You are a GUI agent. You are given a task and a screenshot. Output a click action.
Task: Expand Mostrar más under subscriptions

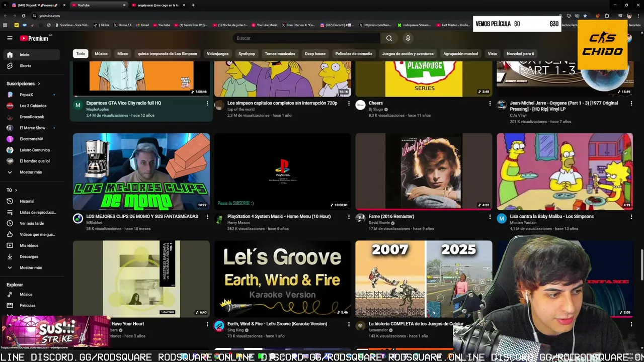pos(32,172)
